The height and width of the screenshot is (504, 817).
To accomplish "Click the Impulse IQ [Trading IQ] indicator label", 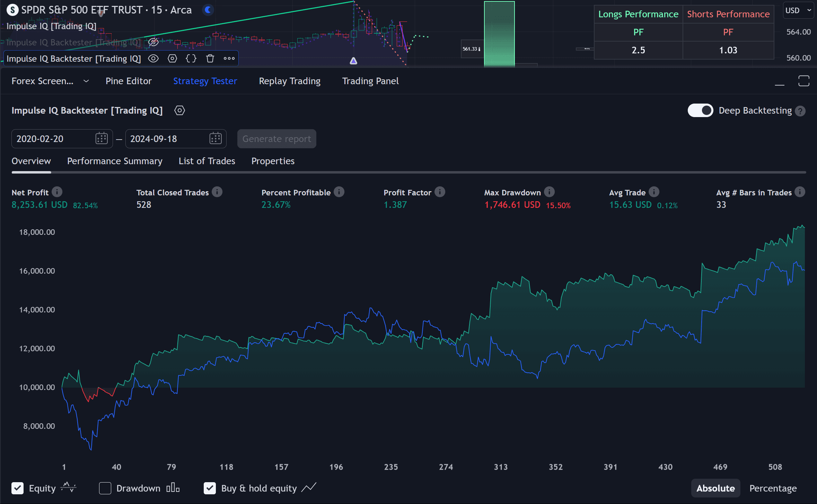I will tap(51, 26).
